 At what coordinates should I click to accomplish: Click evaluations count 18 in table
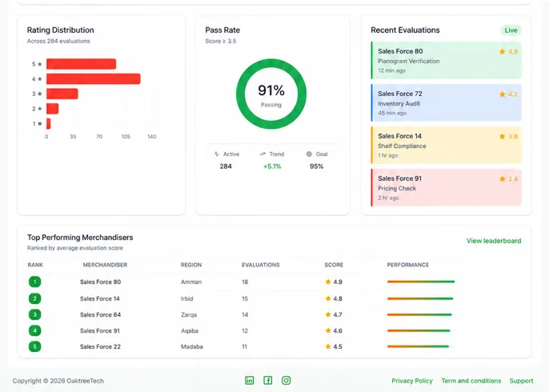[x=245, y=282]
